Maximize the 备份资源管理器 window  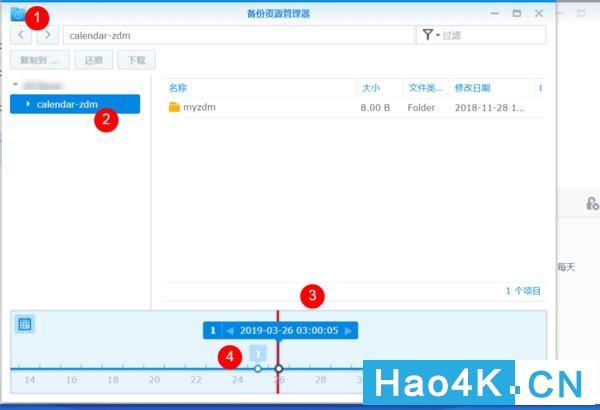517,13
